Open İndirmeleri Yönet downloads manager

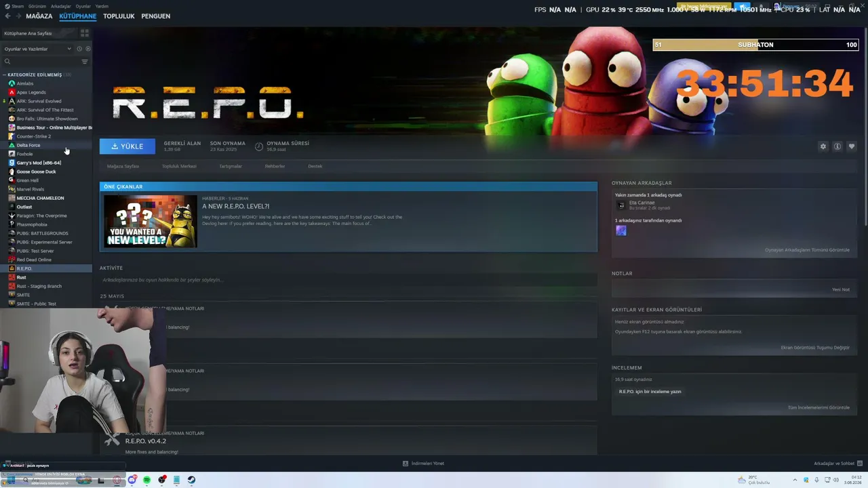[423, 464]
